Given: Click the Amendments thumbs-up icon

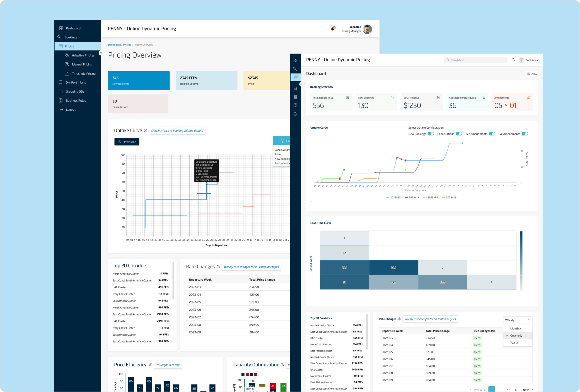Looking at the screenshot, I should click(x=528, y=98).
